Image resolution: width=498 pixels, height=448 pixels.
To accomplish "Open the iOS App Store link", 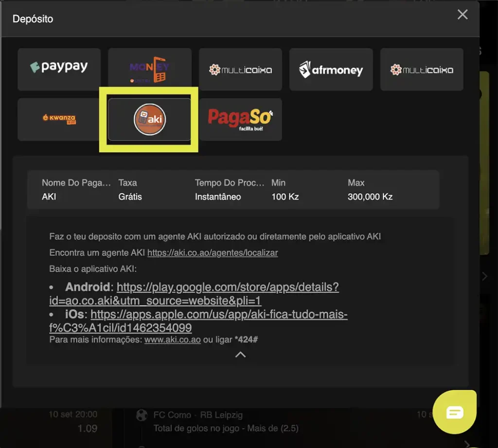I will pyautogui.click(x=198, y=321).
